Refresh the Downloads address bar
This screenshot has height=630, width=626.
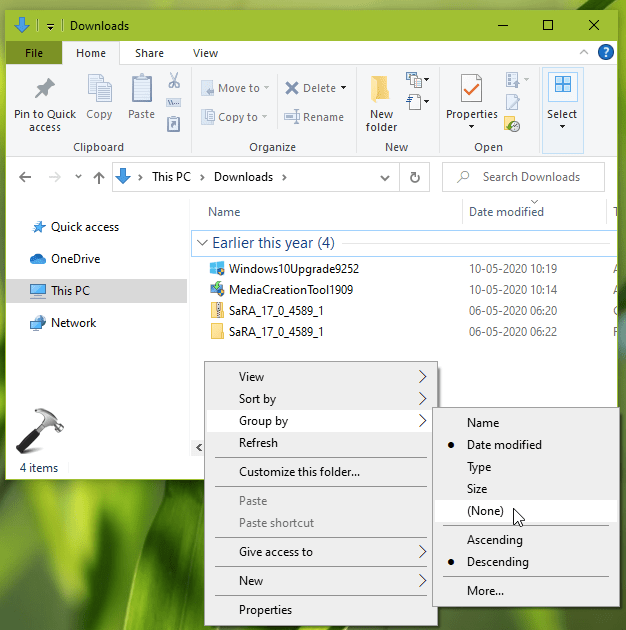pyautogui.click(x=415, y=177)
